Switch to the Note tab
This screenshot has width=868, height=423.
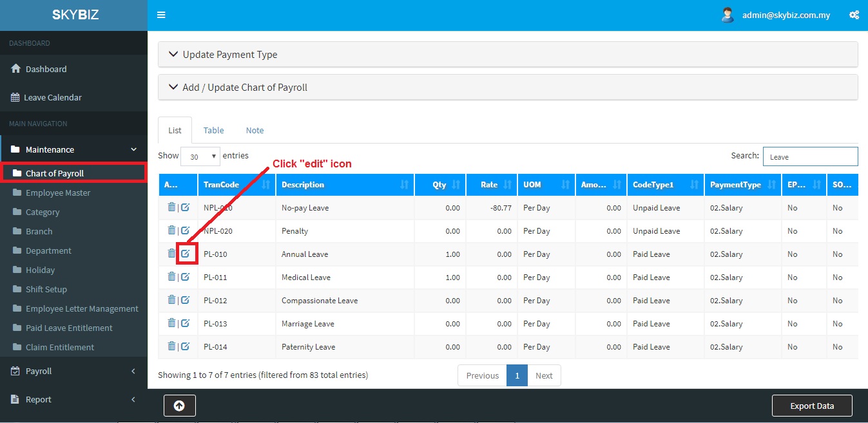tap(255, 130)
